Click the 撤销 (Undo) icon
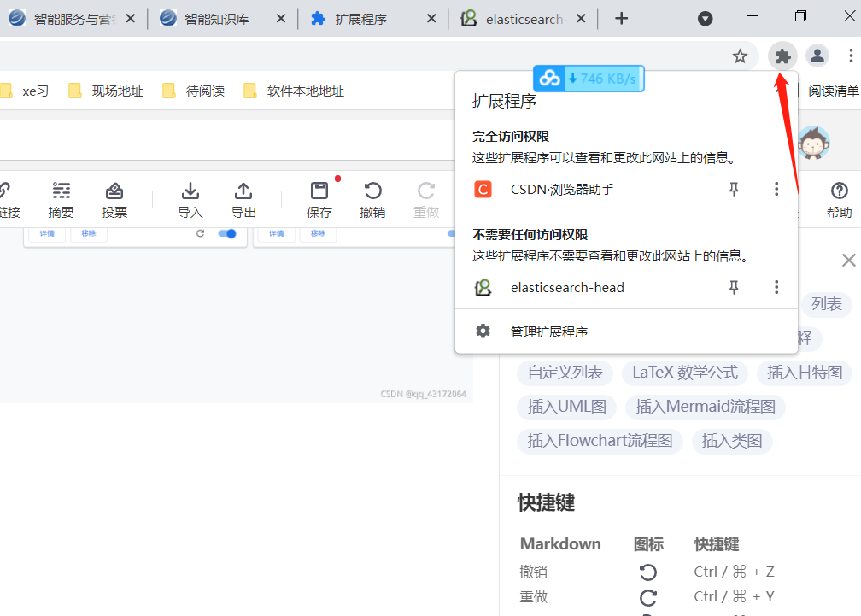861x616 pixels. pos(372,198)
